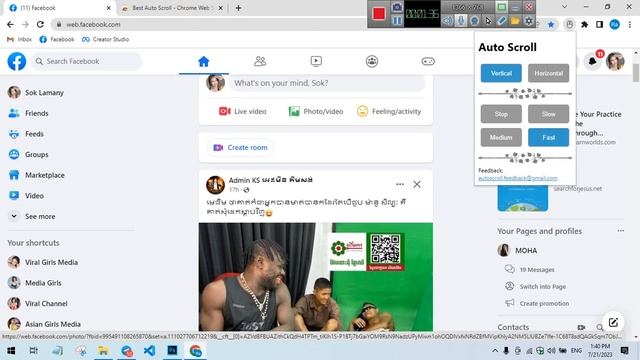The width and height of the screenshot is (640, 360).
Task: Open the Admin KS post's three-dot options
Action: (400, 184)
